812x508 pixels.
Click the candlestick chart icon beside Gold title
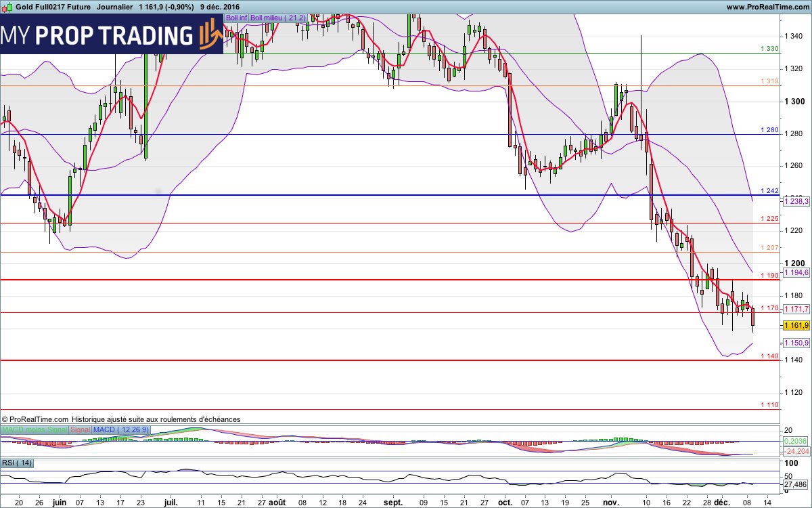tap(7, 7)
